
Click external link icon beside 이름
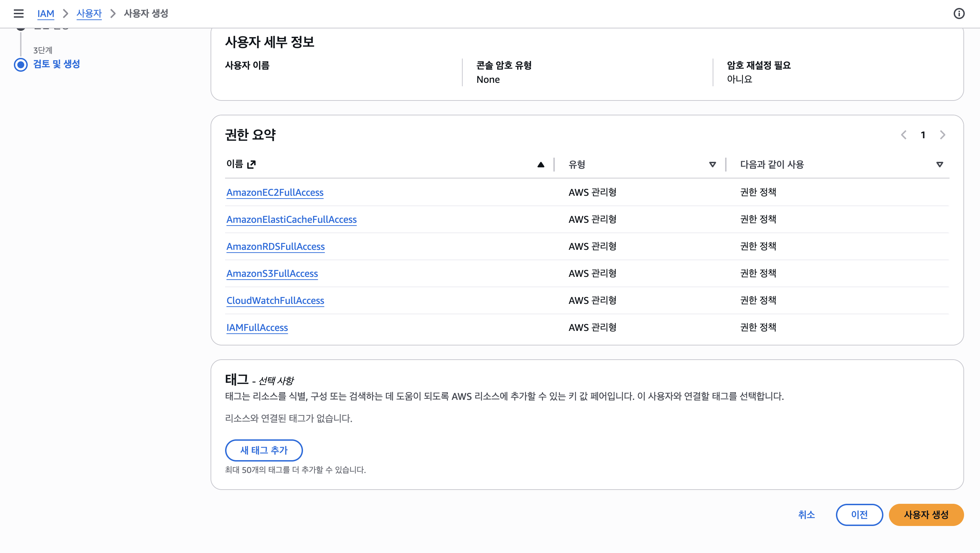(x=251, y=164)
